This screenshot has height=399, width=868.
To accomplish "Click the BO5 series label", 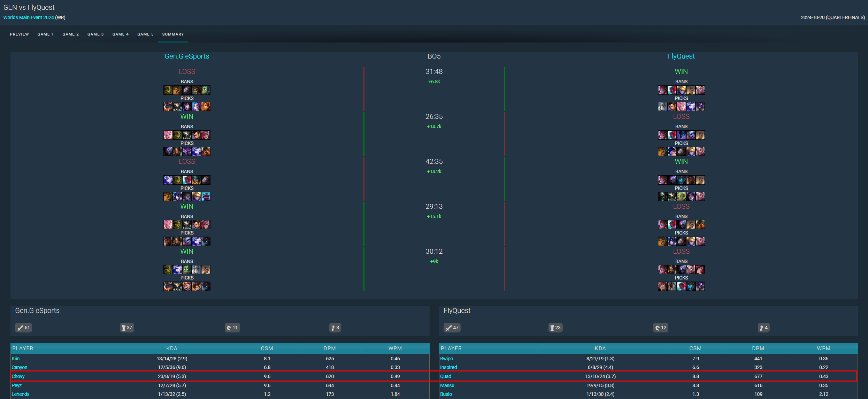I will point(434,56).
